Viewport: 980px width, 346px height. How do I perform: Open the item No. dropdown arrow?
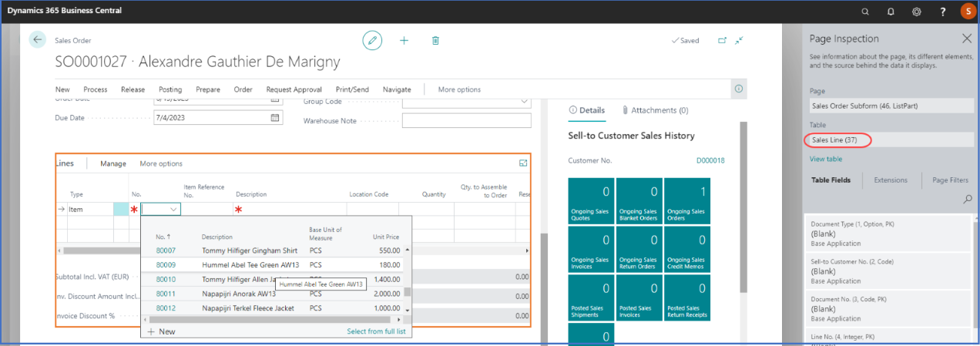[174, 209]
